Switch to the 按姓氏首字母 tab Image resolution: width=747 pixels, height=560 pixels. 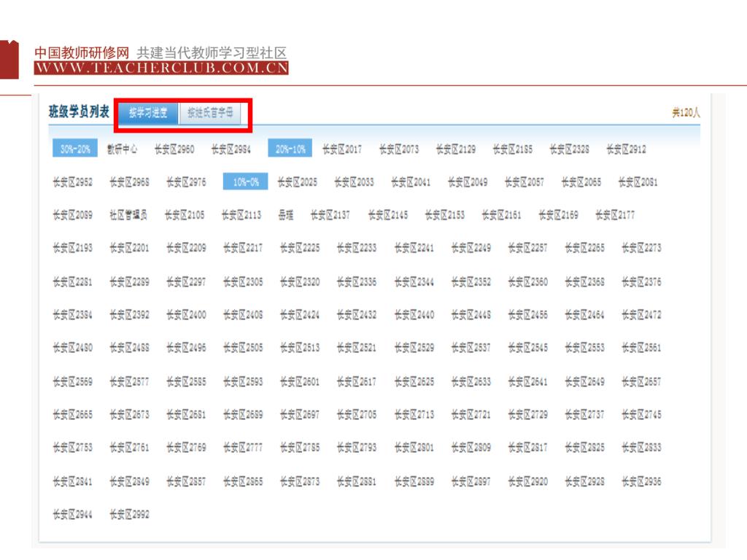pos(210,113)
